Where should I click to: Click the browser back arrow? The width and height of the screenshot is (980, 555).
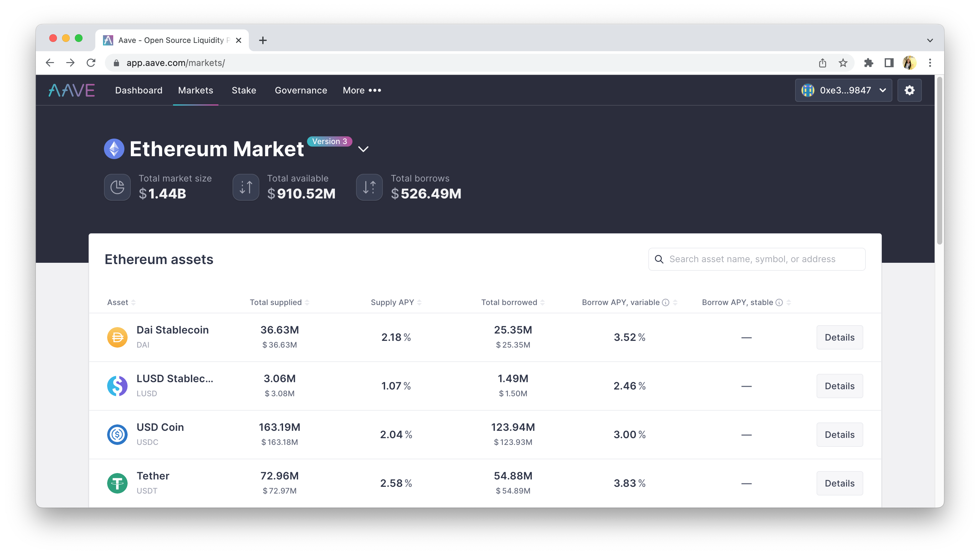coord(50,62)
